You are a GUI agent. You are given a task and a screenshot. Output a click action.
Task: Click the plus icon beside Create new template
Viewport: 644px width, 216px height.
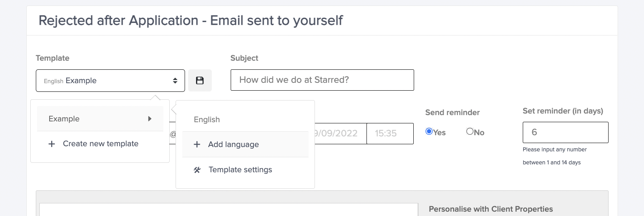tap(52, 144)
